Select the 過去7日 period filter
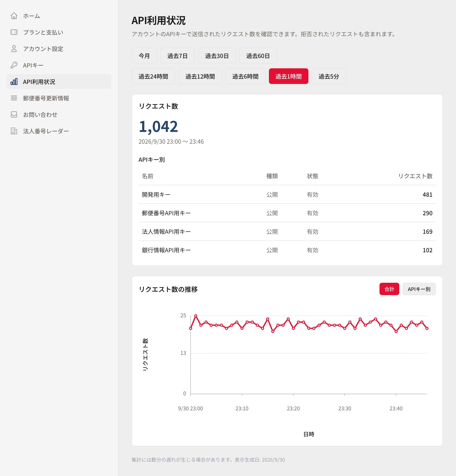 (177, 56)
